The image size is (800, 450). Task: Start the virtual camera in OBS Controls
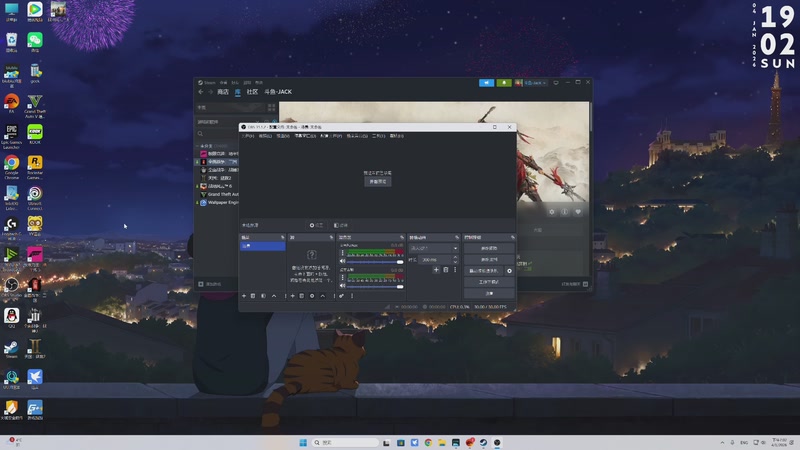484,271
